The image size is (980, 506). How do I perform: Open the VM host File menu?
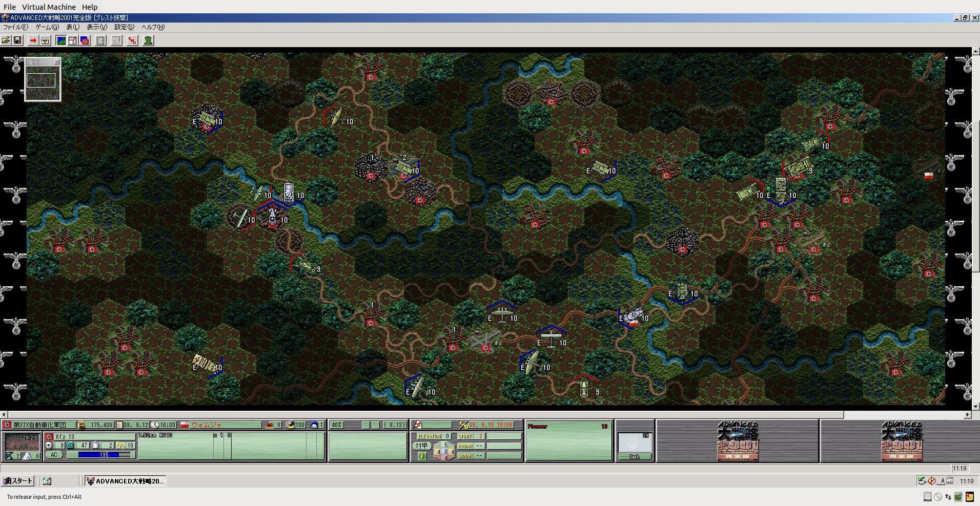[x=10, y=7]
